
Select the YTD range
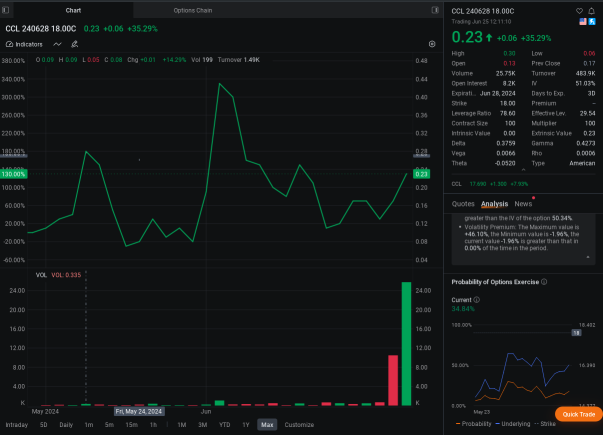click(225, 425)
